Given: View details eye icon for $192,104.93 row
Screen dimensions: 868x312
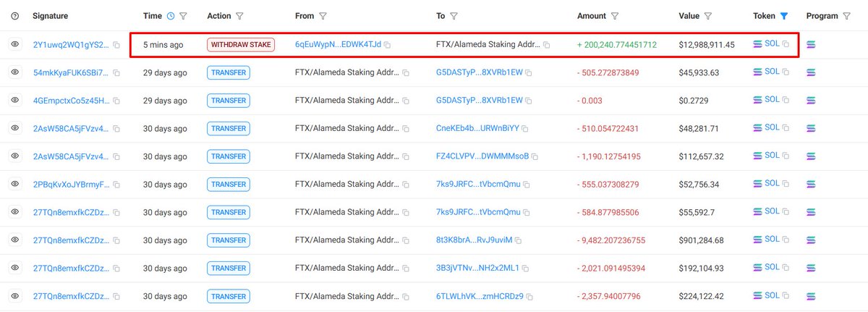Looking at the screenshot, I should point(15,268).
